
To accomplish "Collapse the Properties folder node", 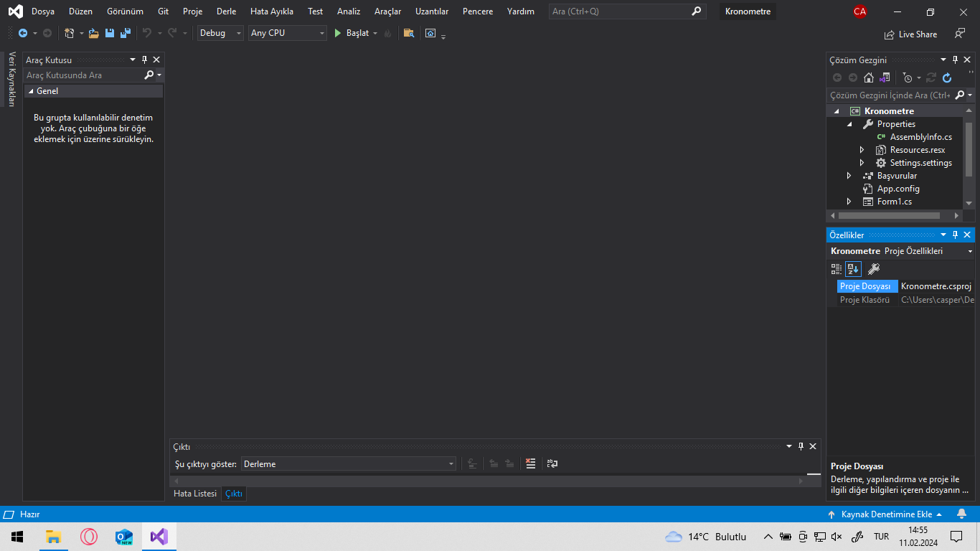I will click(x=849, y=124).
